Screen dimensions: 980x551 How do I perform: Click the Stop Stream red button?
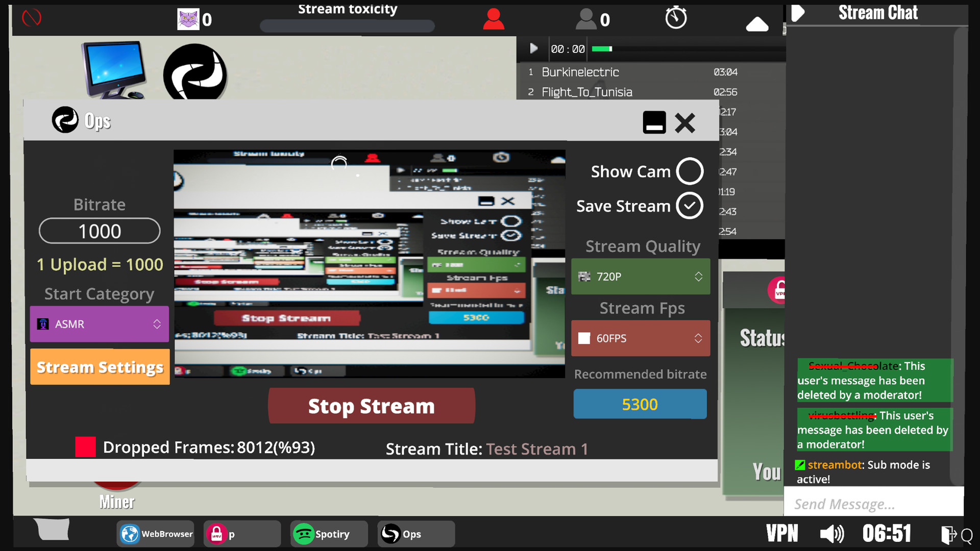[372, 406]
